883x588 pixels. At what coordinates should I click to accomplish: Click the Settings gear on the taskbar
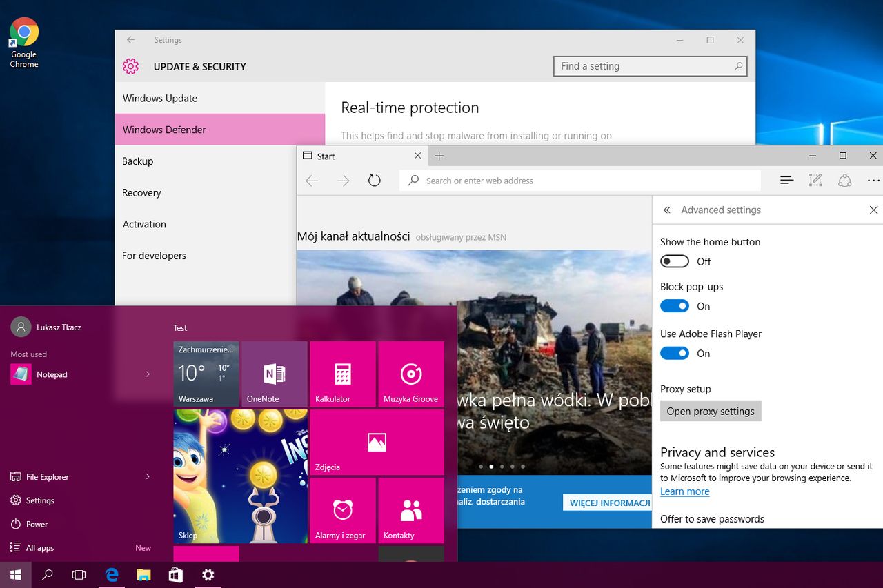click(208, 575)
